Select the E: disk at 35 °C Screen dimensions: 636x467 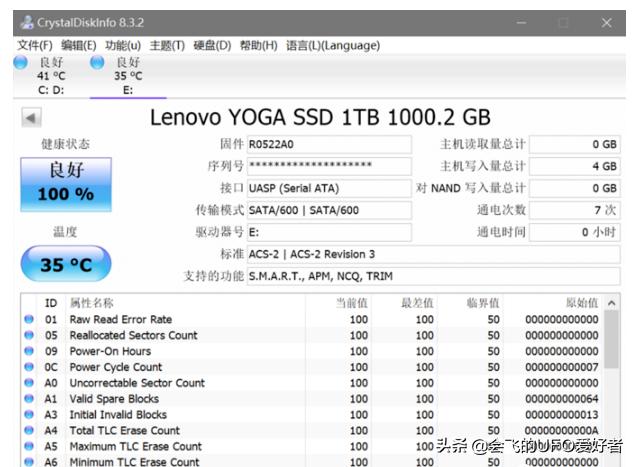[128, 76]
